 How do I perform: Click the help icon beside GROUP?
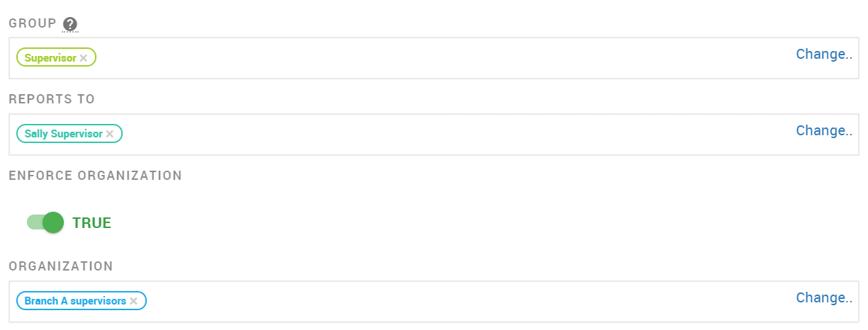[69, 24]
